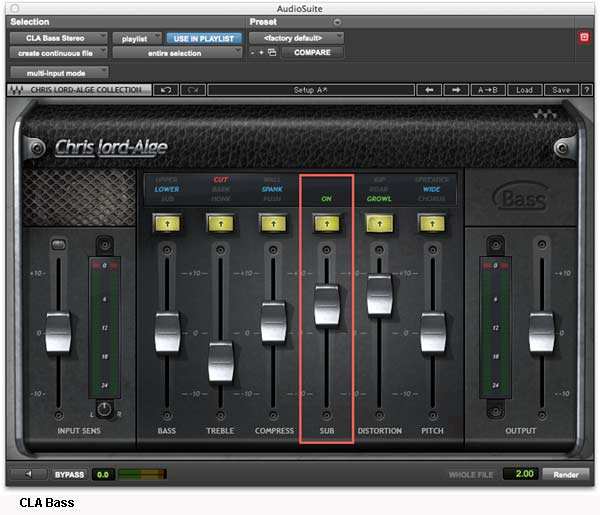Click the Bass yellow mode selector button
The image size is (600, 515).
(x=167, y=224)
